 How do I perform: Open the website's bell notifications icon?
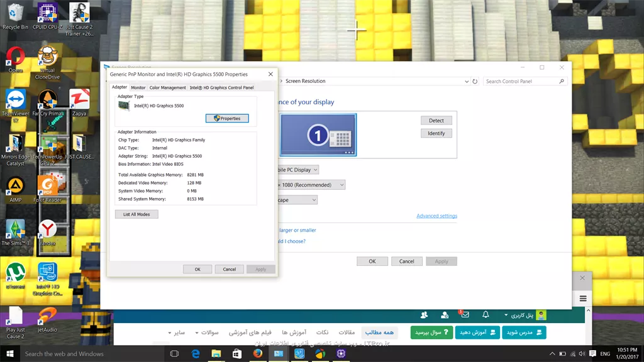coord(486,315)
